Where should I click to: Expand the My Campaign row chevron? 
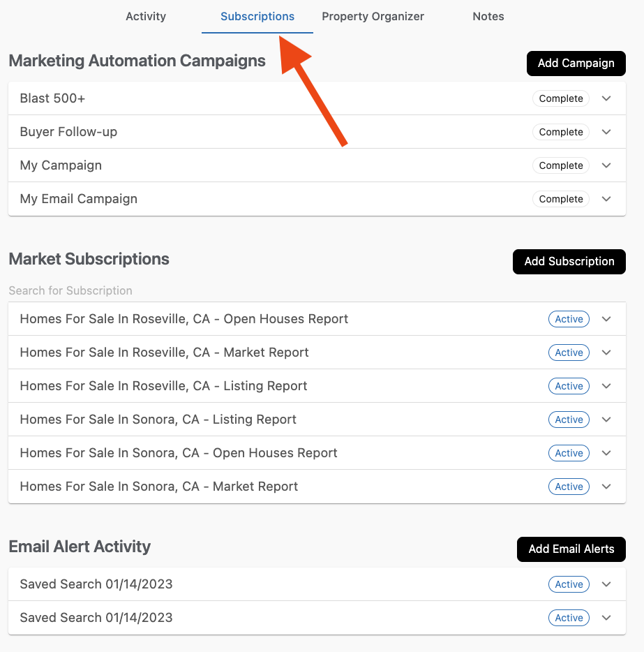tap(606, 165)
